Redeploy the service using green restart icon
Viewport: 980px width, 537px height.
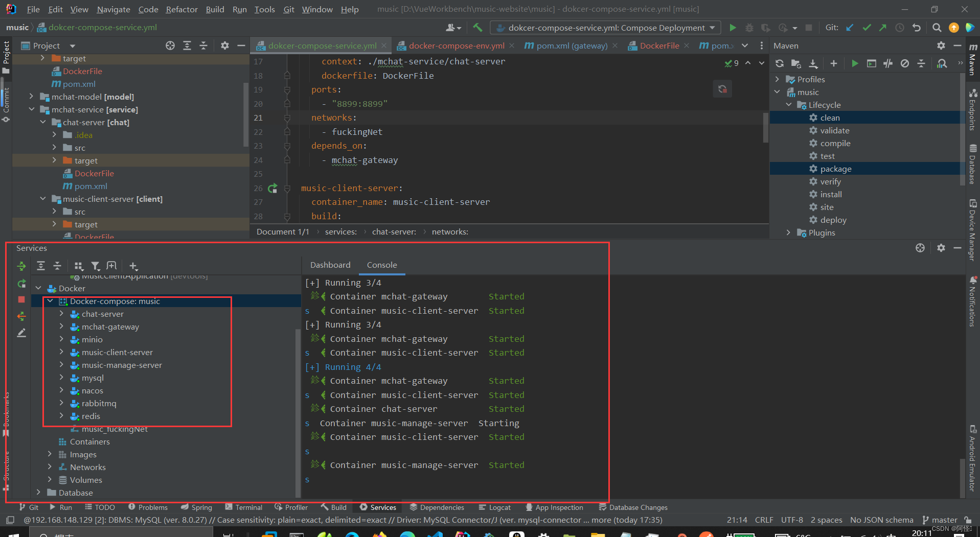click(21, 283)
